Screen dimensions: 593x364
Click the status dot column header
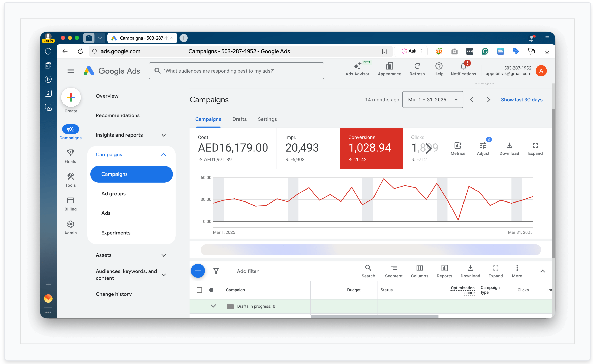[211, 290]
